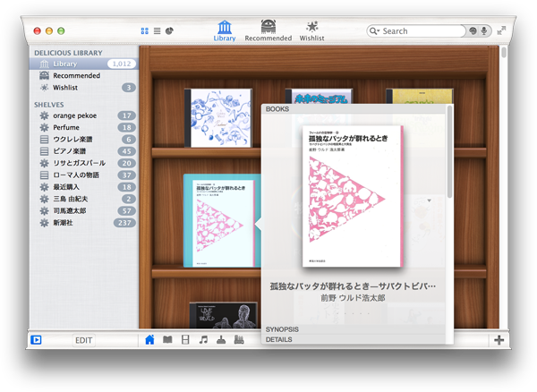Viewport: 537px width, 392px height.
Task: Open the charts view icon
Action: pos(169,31)
